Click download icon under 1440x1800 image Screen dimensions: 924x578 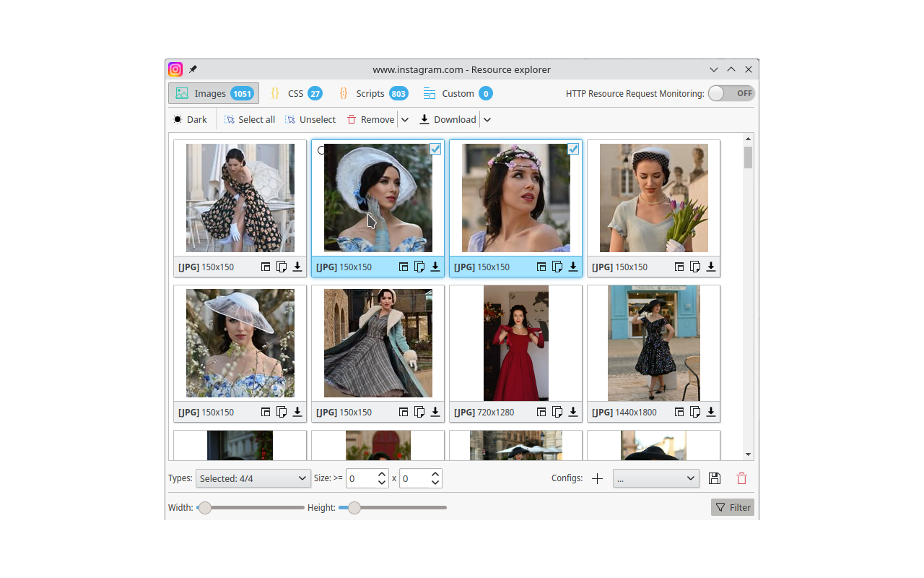coord(711,412)
